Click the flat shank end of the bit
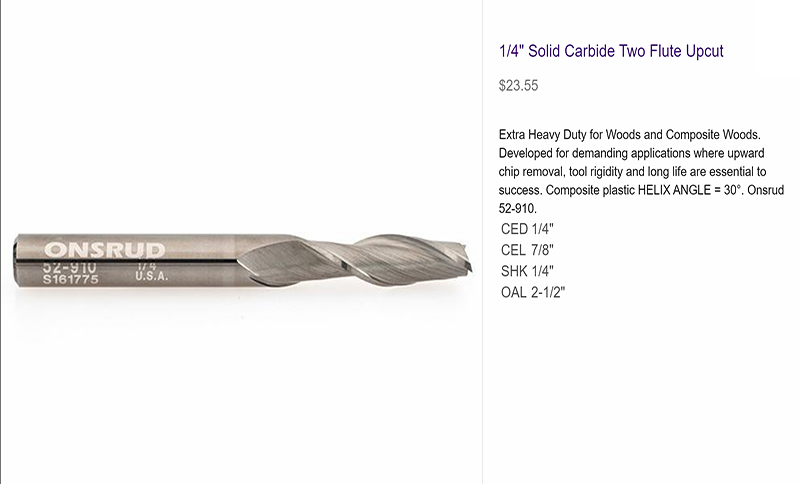 [x=17, y=262]
